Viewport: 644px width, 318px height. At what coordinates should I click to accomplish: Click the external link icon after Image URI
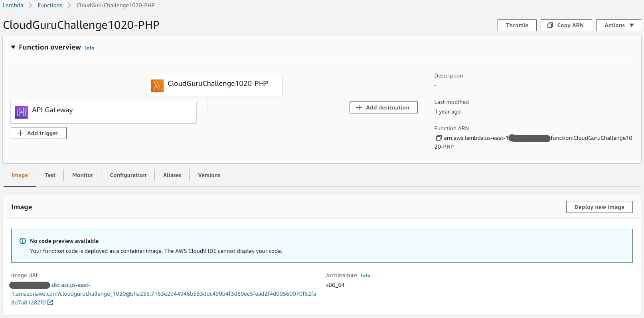click(50, 302)
